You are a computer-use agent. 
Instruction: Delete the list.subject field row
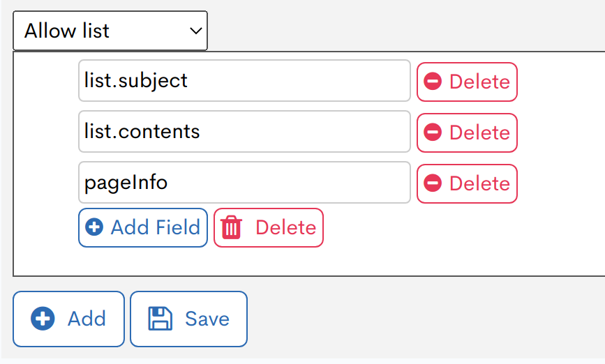pos(467,82)
